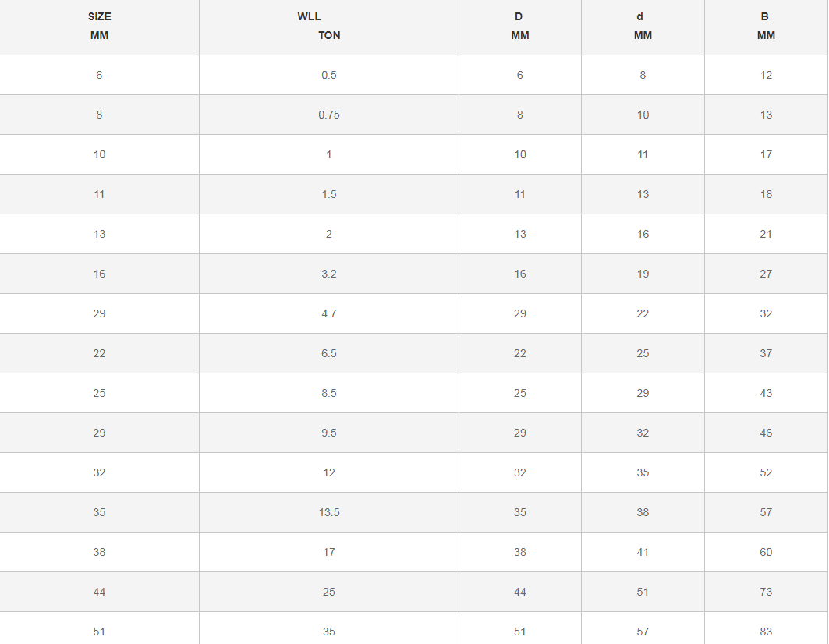Click the 4.7 WLL value
The width and height of the screenshot is (829, 644).
point(328,313)
